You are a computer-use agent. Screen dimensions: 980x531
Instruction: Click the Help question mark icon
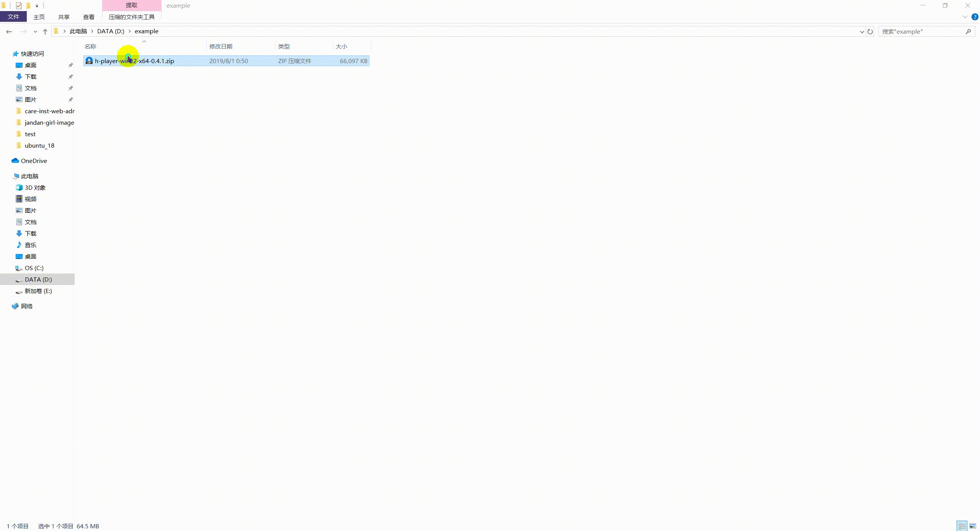[x=975, y=17]
